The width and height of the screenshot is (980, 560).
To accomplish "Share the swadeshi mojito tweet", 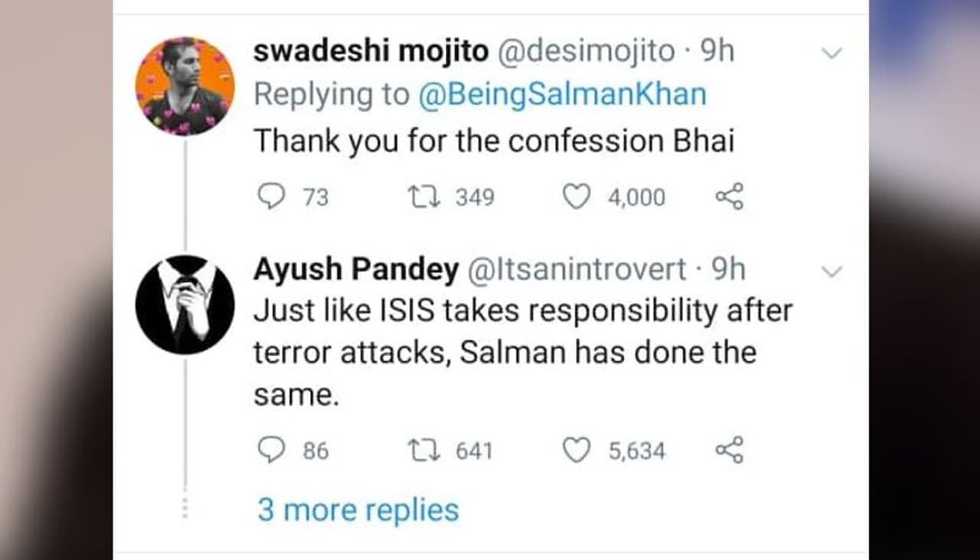I will tap(729, 198).
